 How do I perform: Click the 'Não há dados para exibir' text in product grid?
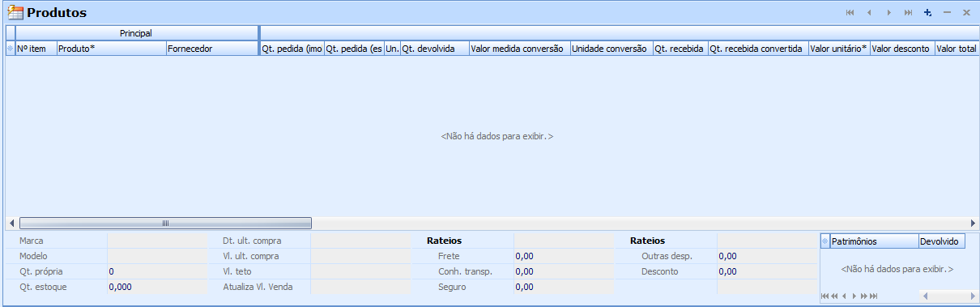pyautogui.click(x=497, y=137)
